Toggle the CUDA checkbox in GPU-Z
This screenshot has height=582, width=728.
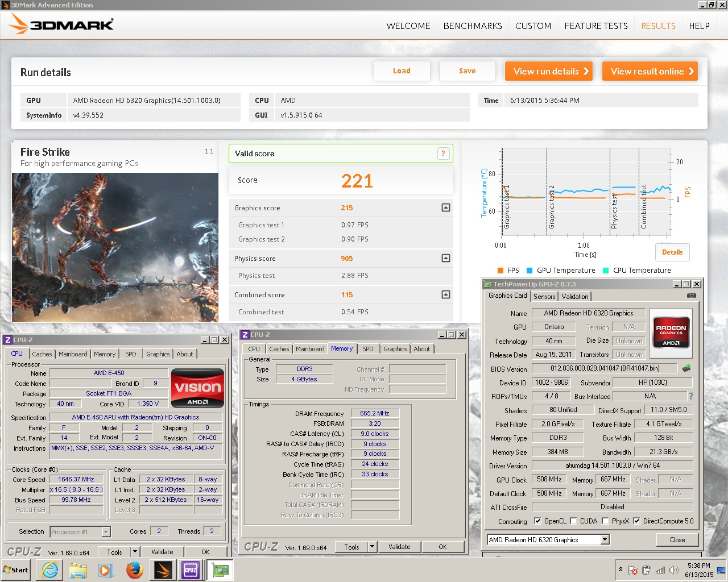click(x=573, y=521)
